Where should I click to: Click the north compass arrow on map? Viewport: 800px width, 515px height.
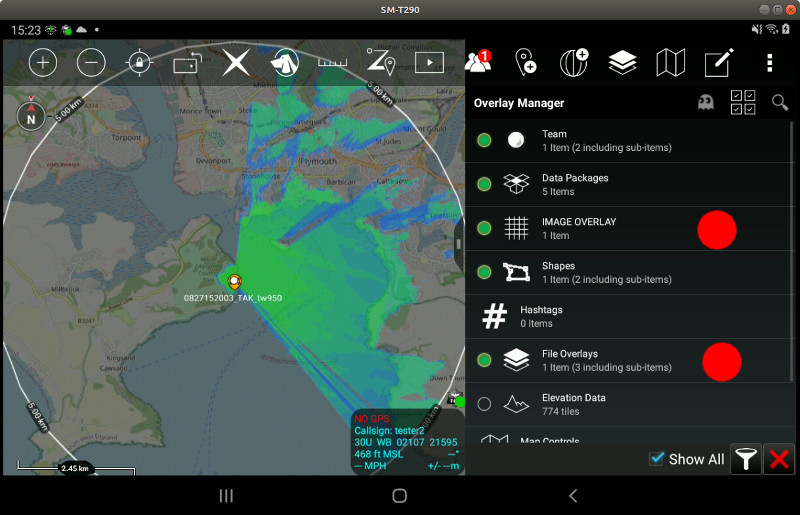pyautogui.click(x=31, y=116)
